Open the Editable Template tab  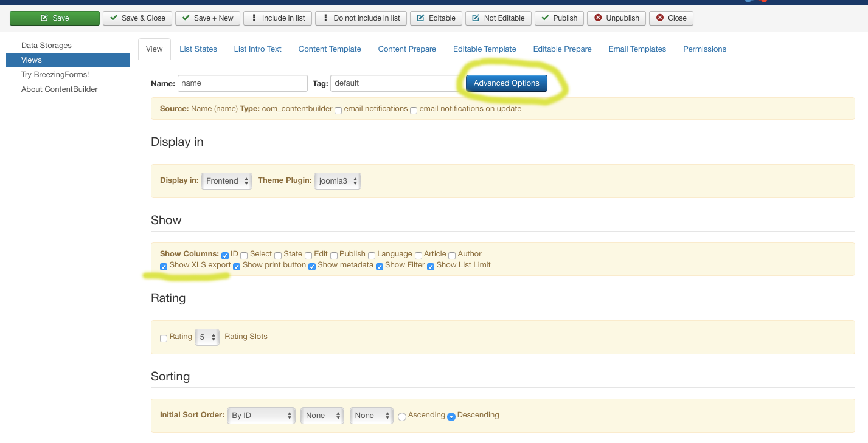coord(485,49)
